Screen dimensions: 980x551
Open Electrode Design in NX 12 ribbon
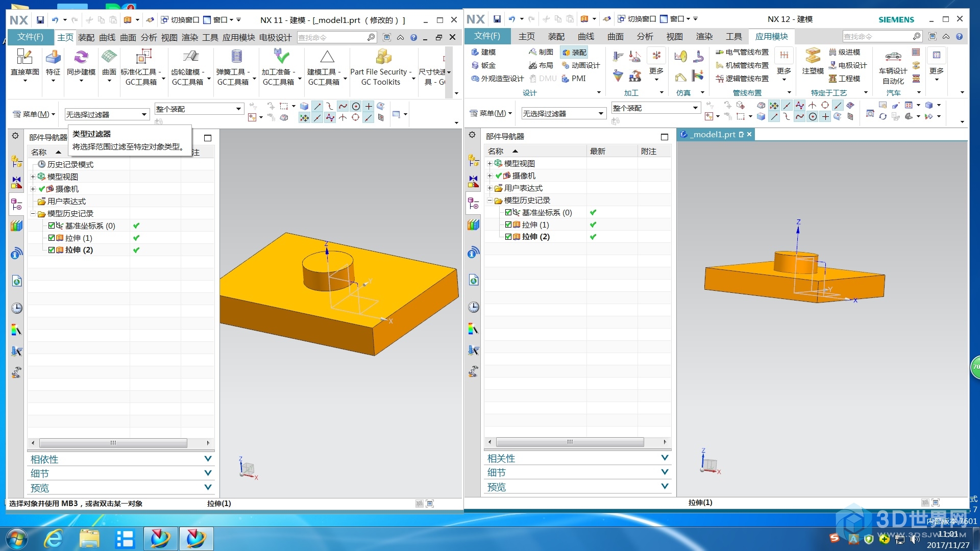click(848, 65)
